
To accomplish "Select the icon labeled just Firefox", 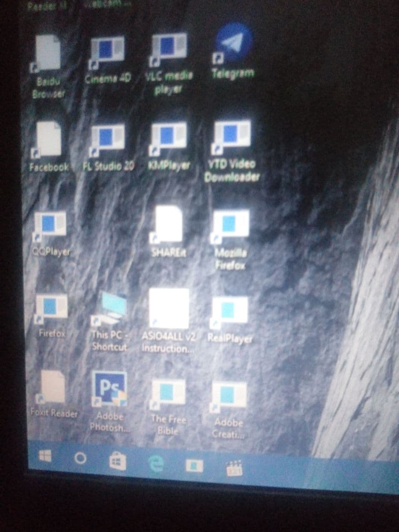I will coord(52,310).
